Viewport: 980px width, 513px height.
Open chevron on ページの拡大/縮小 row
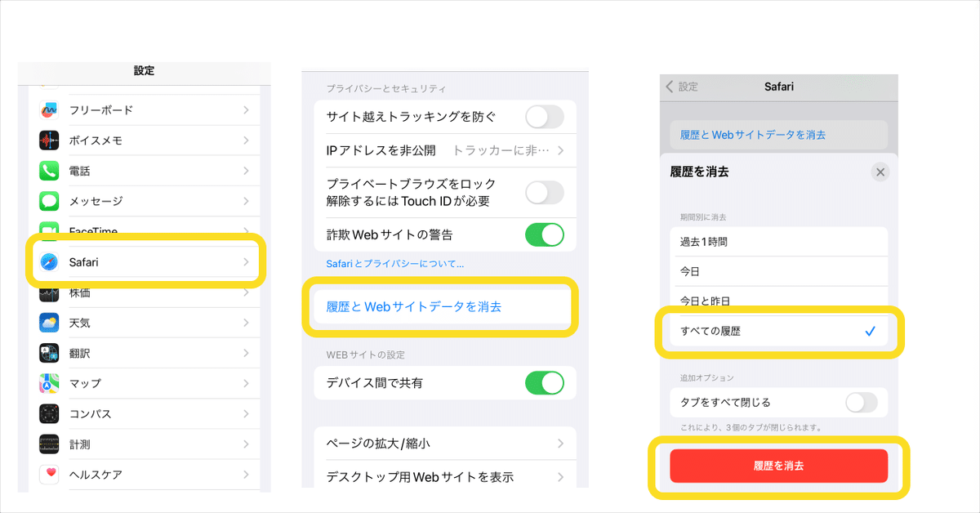560,444
